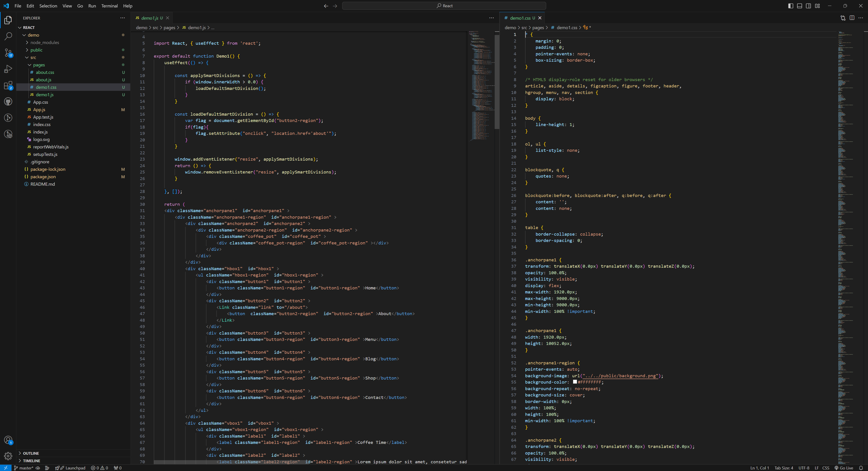Click the #FFFFFFFF color swatch in CSS

pos(575,382)
